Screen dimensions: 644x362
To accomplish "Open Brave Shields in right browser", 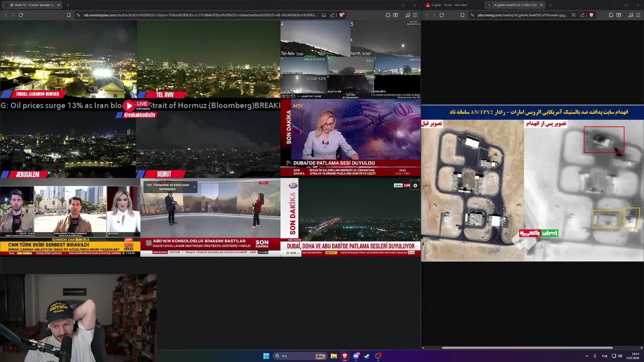I will coord(591,15).
